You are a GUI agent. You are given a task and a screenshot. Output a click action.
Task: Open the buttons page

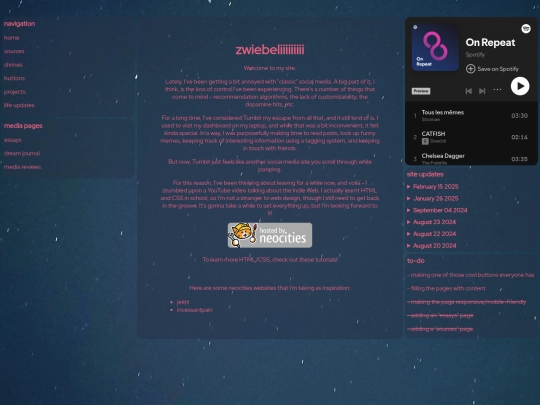(x=14, y=78)
